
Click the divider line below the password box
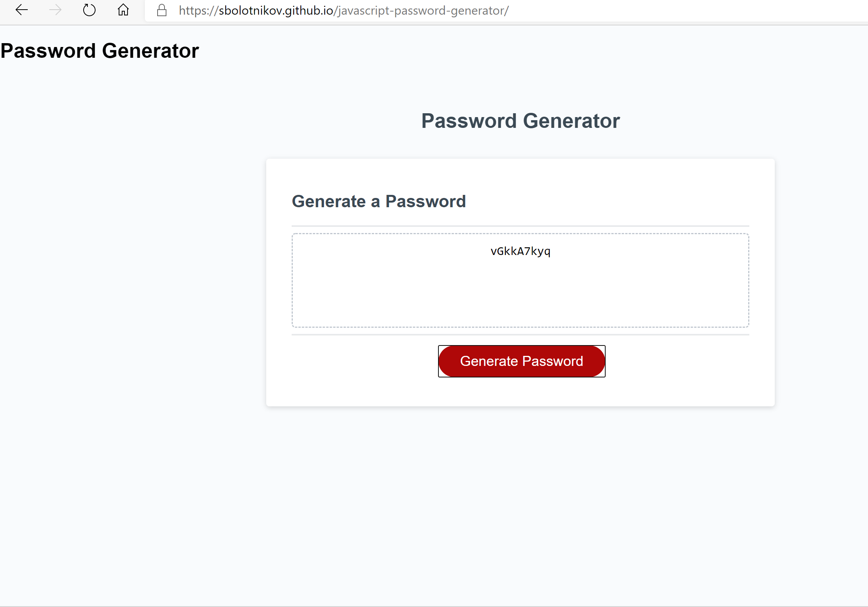(520, 335)
